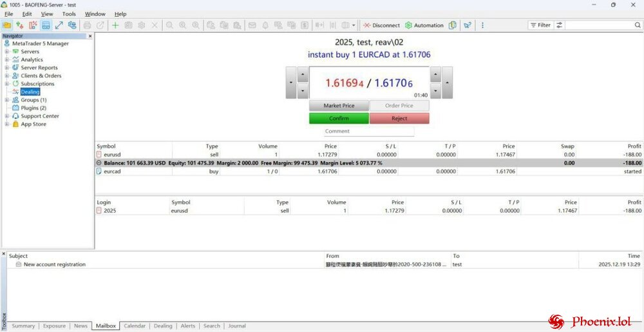Screen dimensions: 644x332
Task: Switch to the Summary tab
Action: (x=23, y=326)
